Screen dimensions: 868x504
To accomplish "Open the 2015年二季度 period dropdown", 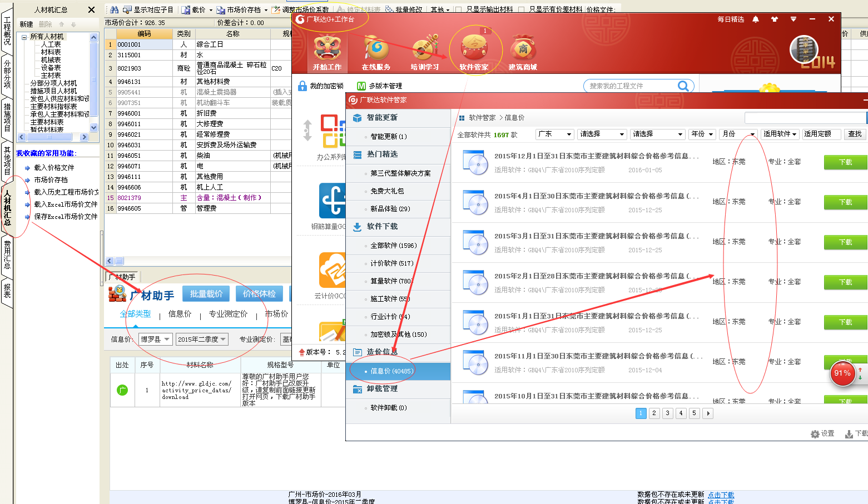I will point(202,339).
